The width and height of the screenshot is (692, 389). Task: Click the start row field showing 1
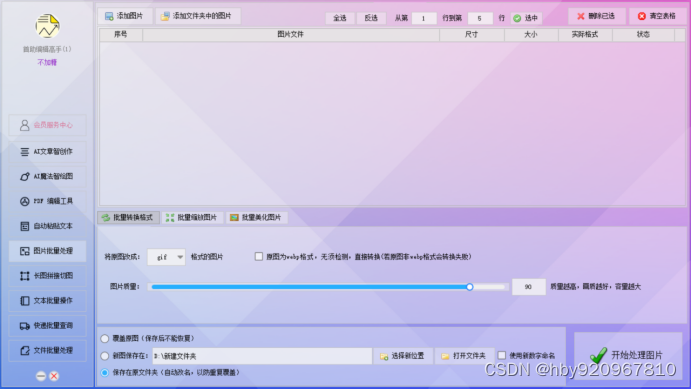[x=424, y=18]
